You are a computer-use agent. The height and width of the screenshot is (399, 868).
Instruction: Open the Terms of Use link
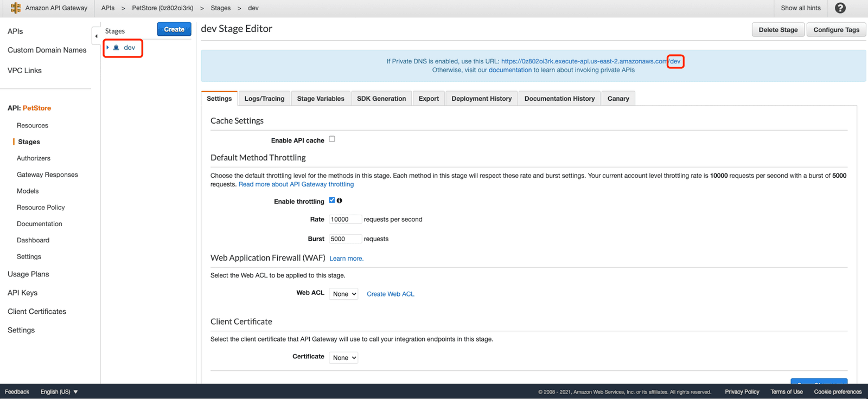click(787, 392)
